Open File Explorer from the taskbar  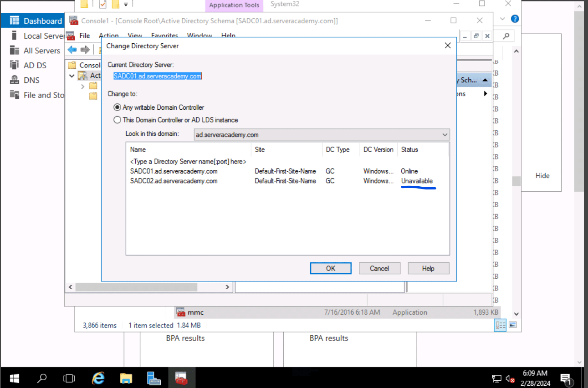[126, 378]
